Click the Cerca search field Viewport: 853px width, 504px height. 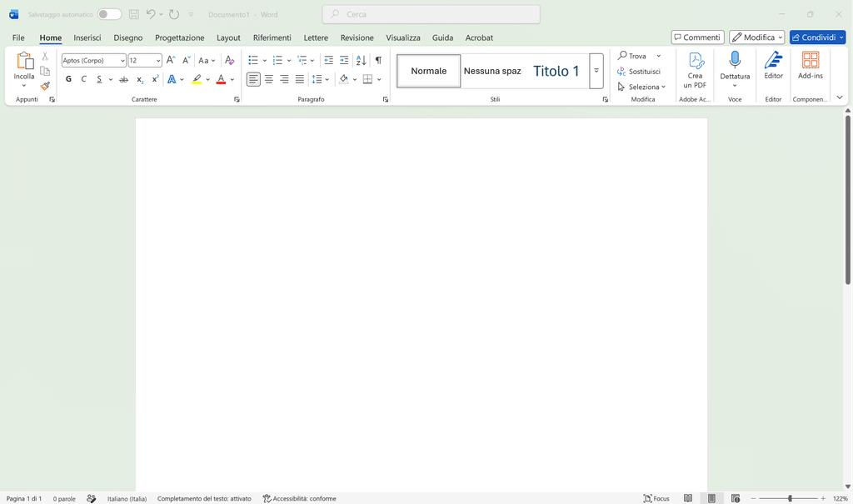[431, 15]
